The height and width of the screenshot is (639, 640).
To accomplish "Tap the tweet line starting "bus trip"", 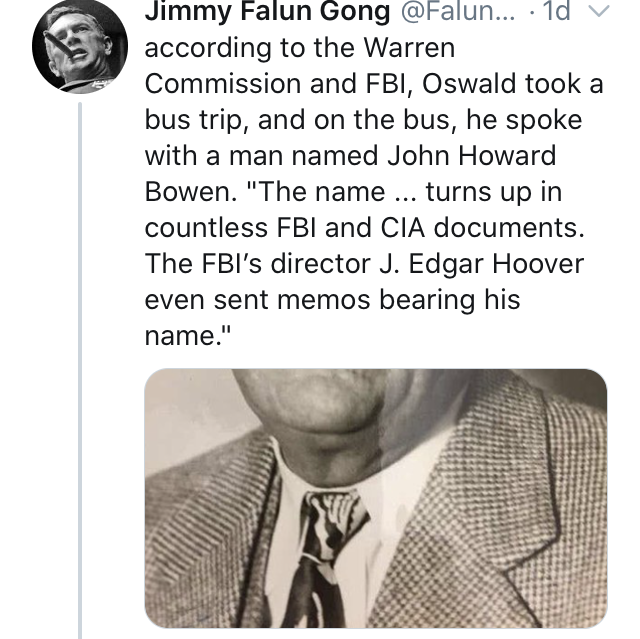I will [x=375, y=118].
